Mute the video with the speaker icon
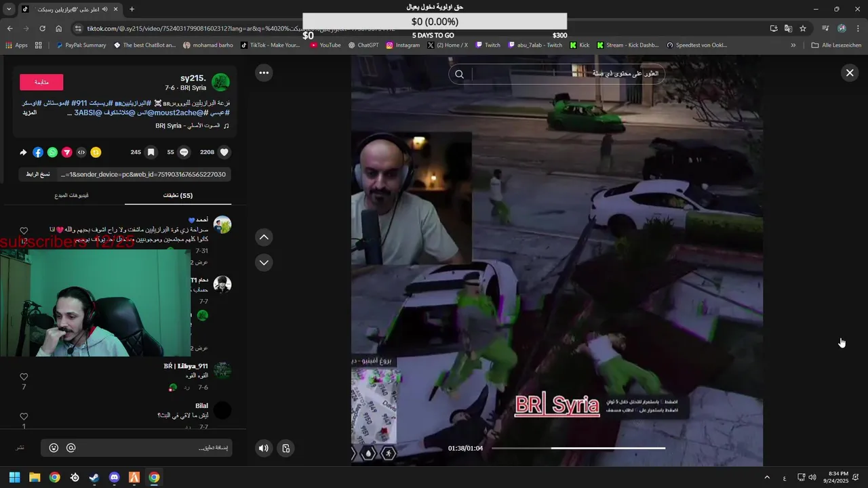The width and height of the screenshot is (868, 488). [264, 448]
